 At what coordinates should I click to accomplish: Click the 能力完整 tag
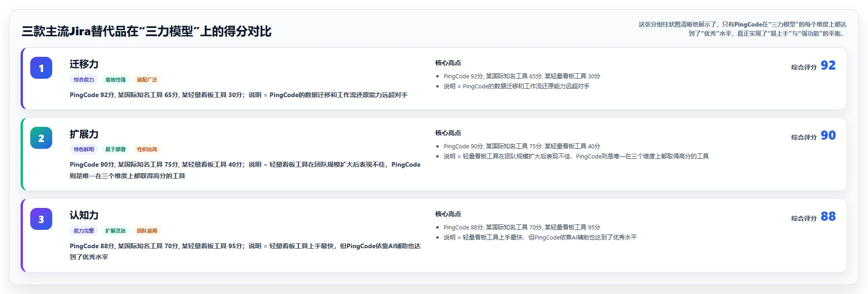coord(84,231)
